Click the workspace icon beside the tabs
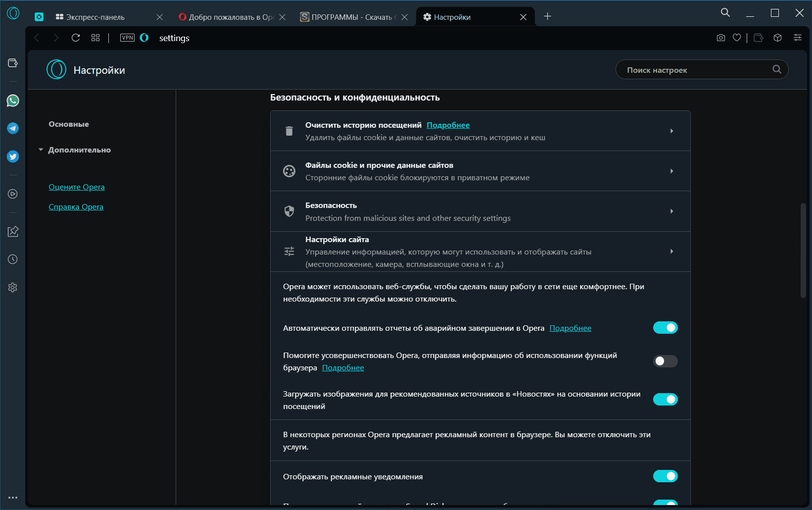Viewport: 812px width, 510px height. click(x=39, y=17)
